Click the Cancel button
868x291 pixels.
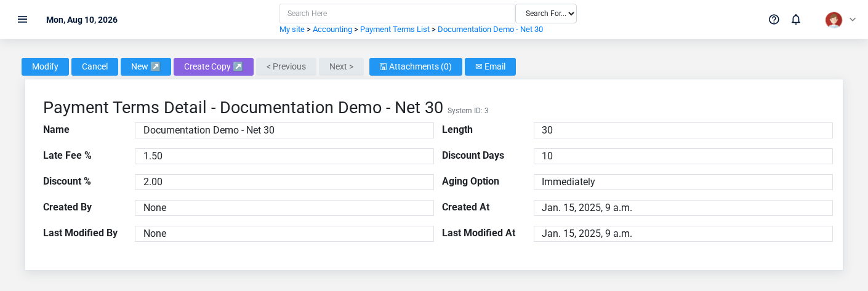coord(95,66)
